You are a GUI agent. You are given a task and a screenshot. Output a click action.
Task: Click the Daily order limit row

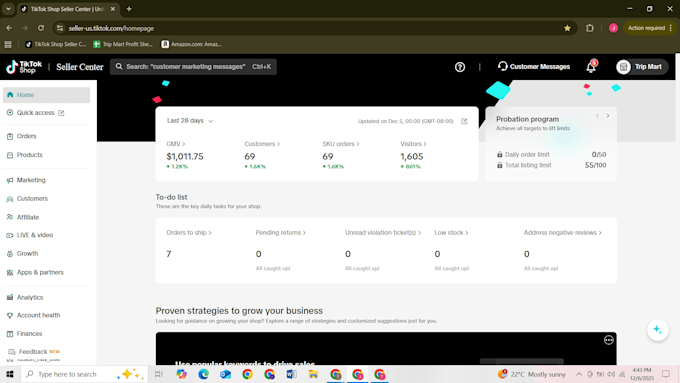pyautogui.click(x=551, y=154)
